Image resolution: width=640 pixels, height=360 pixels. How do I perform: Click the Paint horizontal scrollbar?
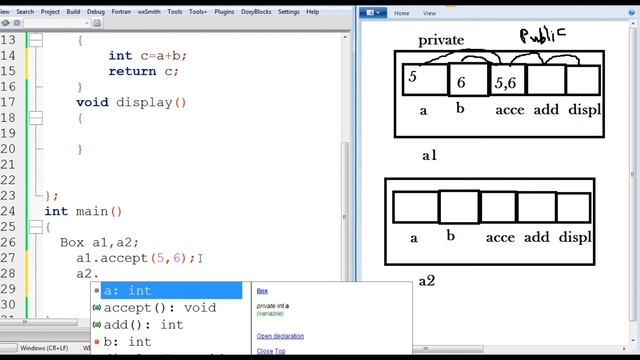(449, 349)
